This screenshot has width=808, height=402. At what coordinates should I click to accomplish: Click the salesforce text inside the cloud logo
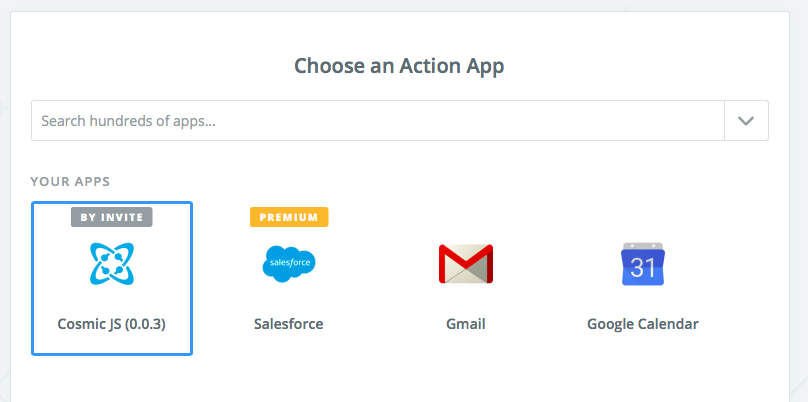[x=289, y=264]
